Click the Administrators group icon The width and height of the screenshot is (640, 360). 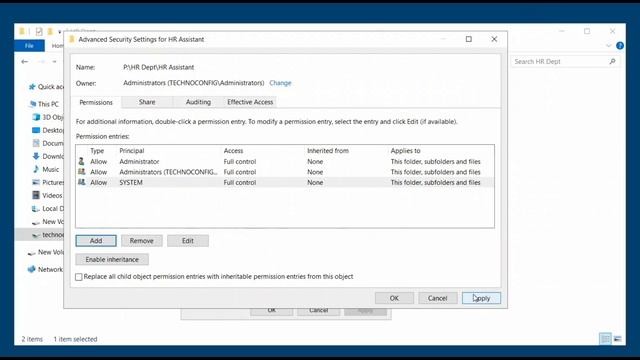(x=82, y=172)
